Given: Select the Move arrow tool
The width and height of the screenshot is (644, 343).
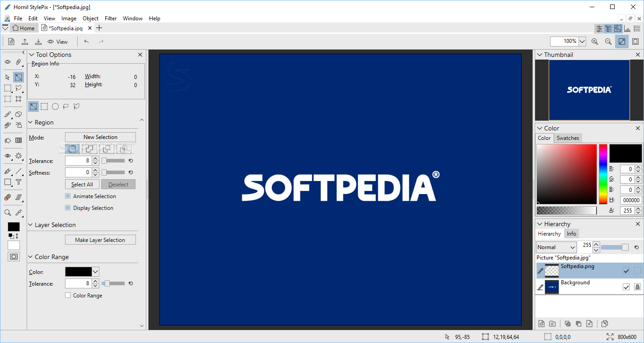Looking at the screenshot, I should [8, 77].
